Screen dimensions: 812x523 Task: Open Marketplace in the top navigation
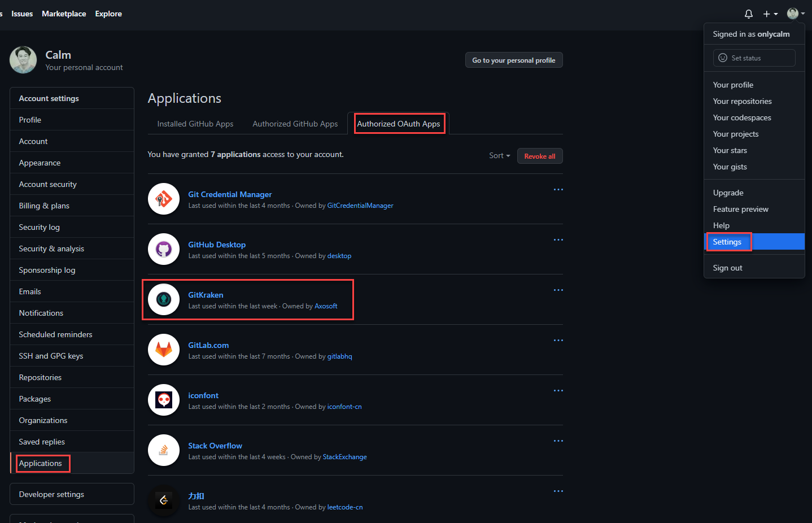click(64, 14)
